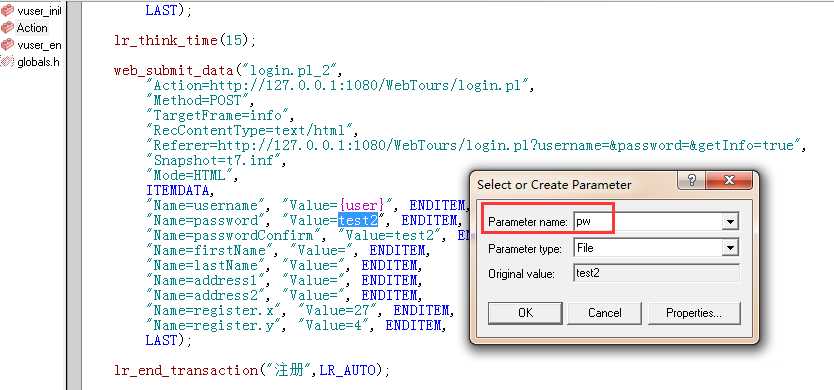The image size is (834, 390).
Task: Click "Value=27" in register.x line
Action: coord(340,310)
